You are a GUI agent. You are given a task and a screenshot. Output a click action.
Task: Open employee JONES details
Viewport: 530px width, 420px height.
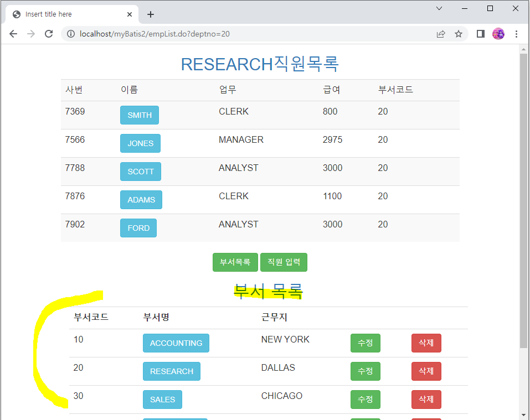click(140, 143)
